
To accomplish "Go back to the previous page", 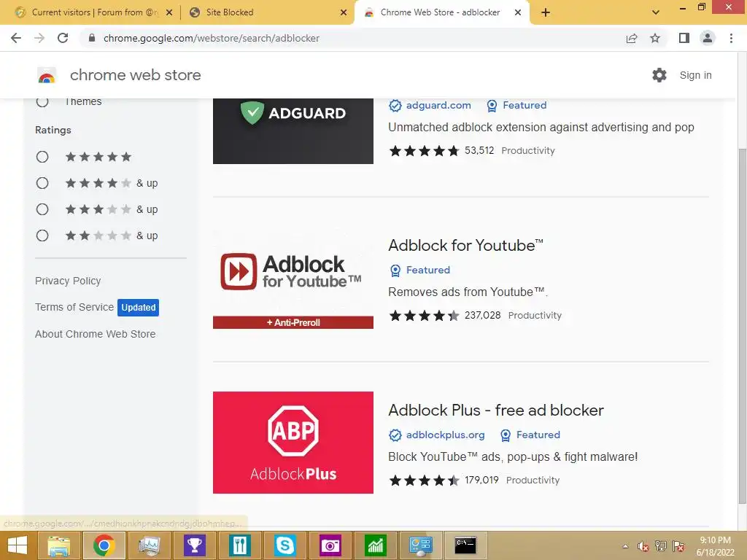I will 16,38.
